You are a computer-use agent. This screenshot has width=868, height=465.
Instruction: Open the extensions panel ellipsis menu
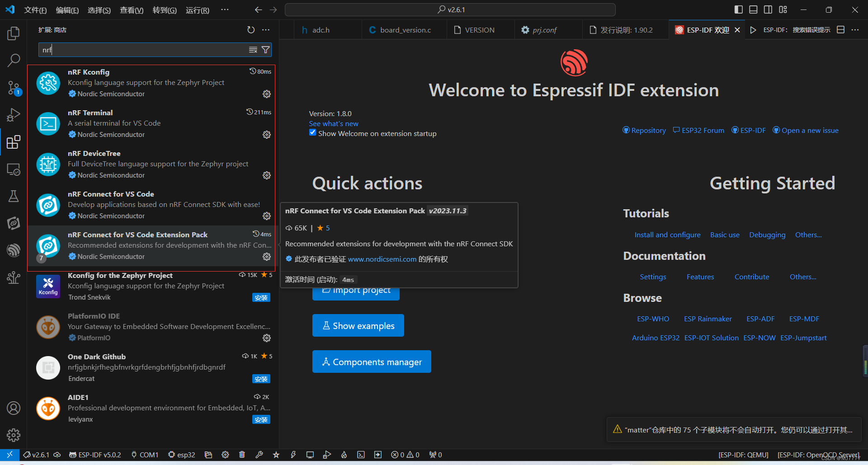pyautogui.click(x=266, y=29)
